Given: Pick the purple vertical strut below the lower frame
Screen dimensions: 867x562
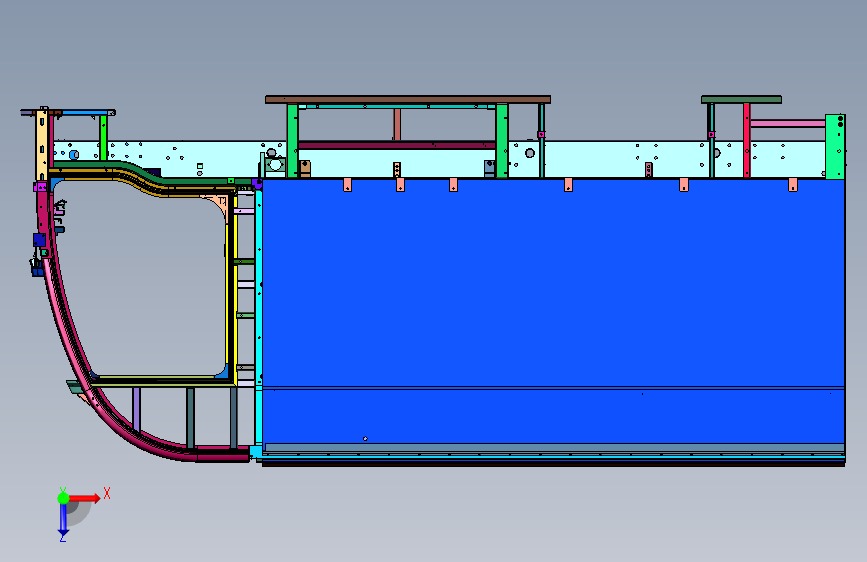Looking at the screenshot, I should tap(136, 409).
